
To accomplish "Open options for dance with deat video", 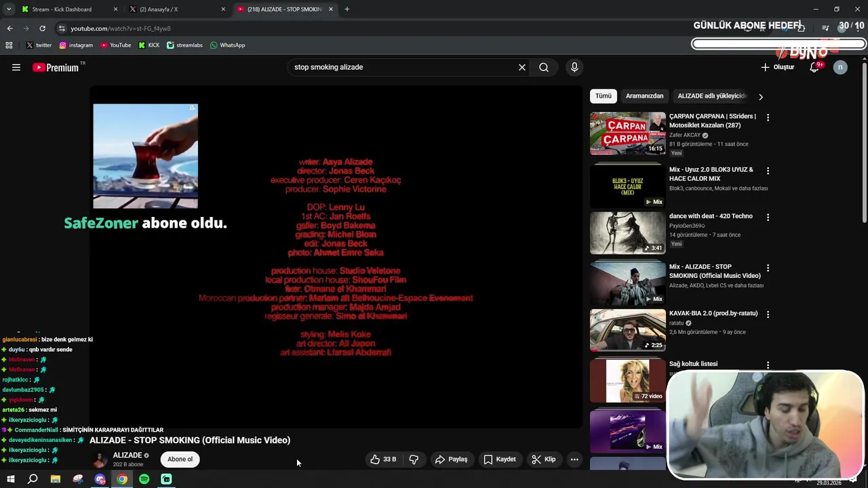I will (x=768, y=217).
